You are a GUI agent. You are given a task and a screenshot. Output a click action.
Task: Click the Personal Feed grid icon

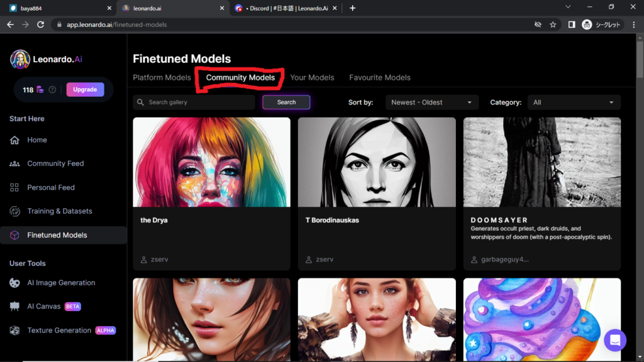[14, 187]
